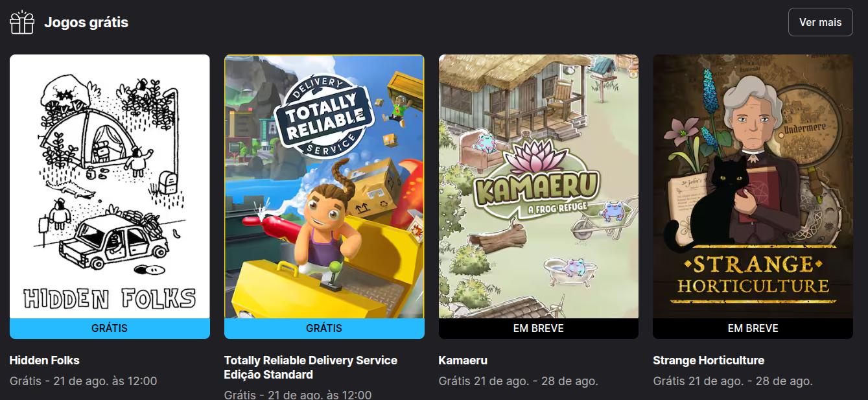Open the Strange Horticulture cover art
This screenshot has height=400, width=868.
pyautogui.click(x=753, y=187)
